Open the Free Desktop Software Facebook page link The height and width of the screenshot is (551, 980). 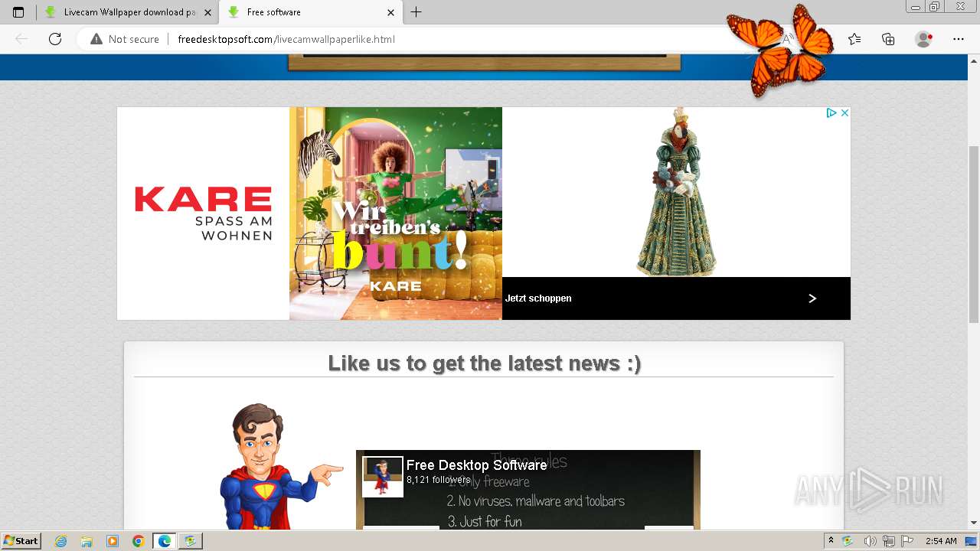[x=476, y=465]
